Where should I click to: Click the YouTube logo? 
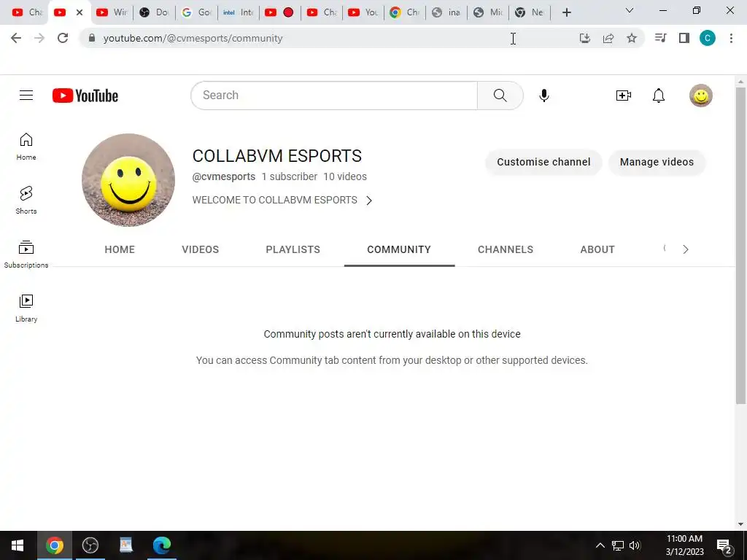coord(85,96)
